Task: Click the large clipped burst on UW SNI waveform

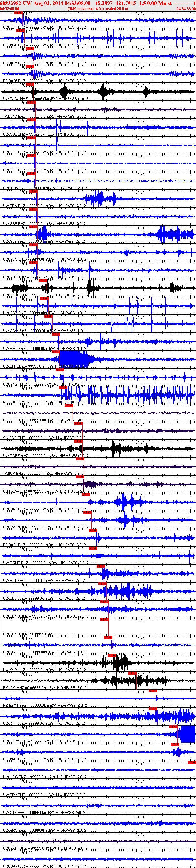Action: point(72,358)
